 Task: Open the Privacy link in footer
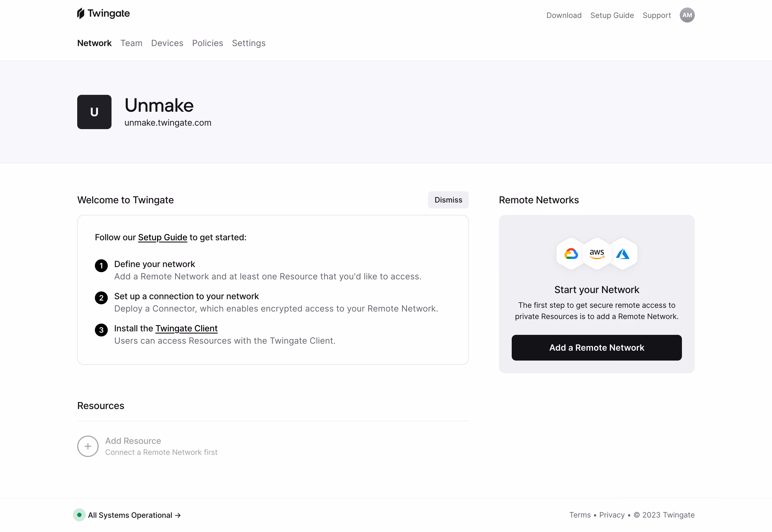pos(612,515)
